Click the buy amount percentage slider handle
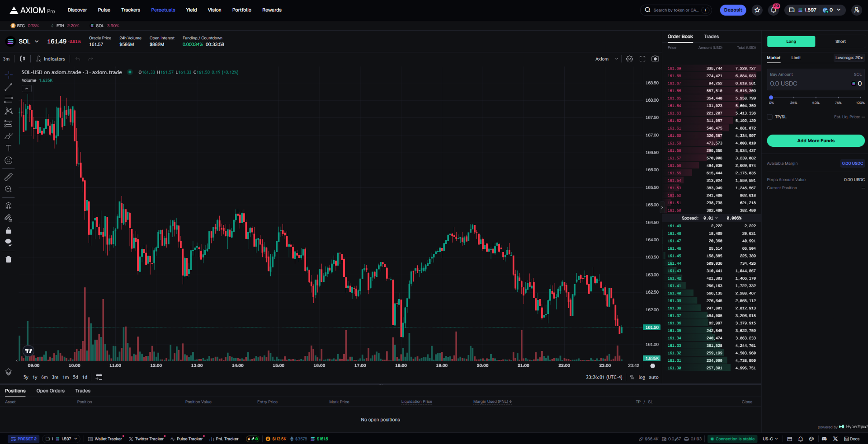 click(771, 98)
